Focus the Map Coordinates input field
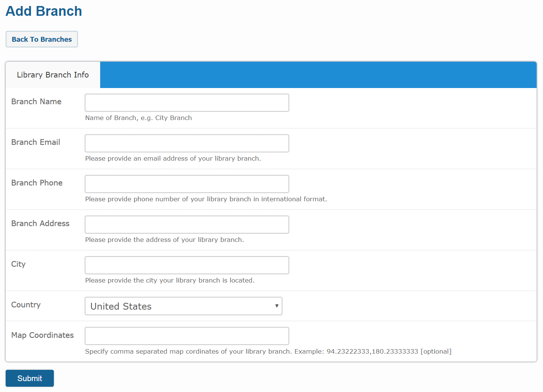 pyautogui.click(x=187, y=336)
